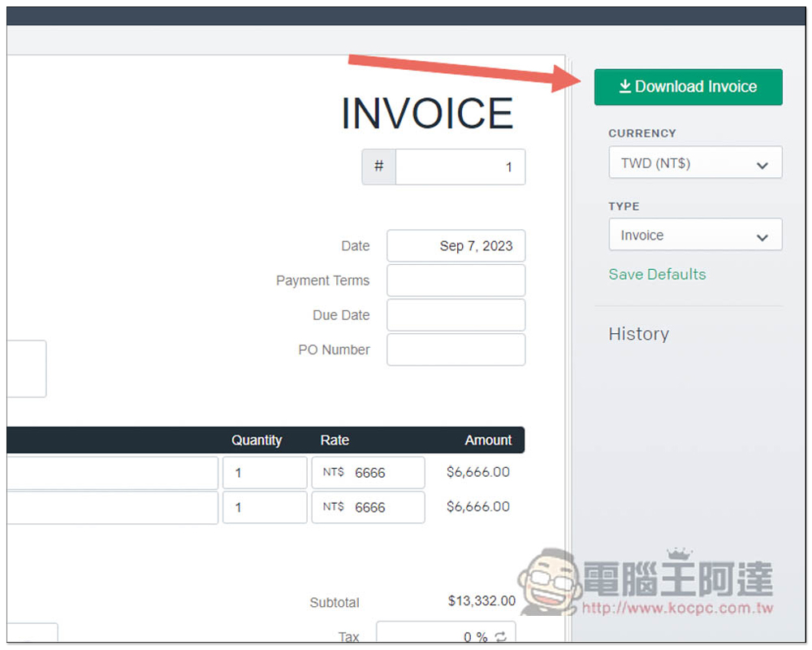Click the Quantity column header
This screenshot has height=650, width=812.
pos(257,440)
